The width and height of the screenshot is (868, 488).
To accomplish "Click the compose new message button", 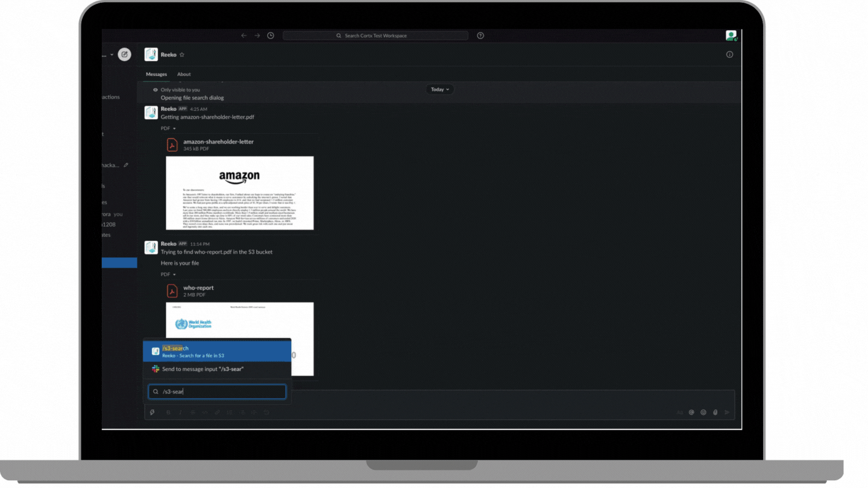I will (x=124, y=54).
